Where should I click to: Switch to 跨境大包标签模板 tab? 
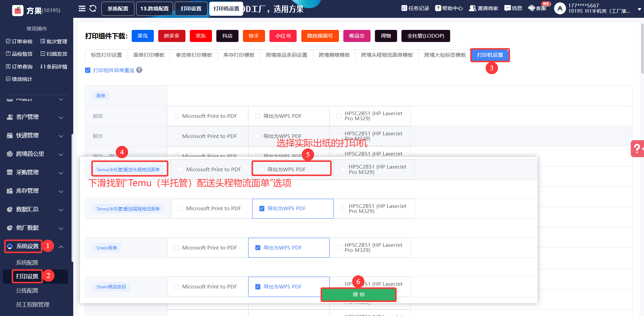(445, 55)
